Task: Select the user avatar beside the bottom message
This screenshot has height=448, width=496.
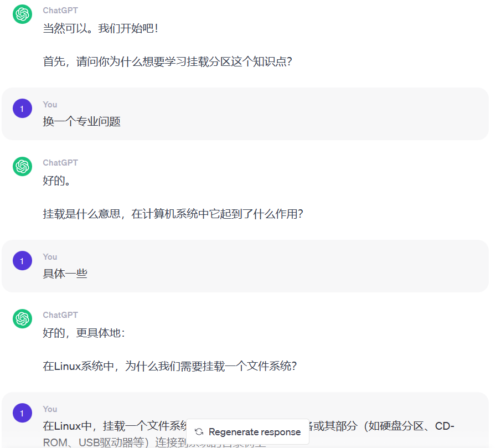Action: tap(22, 413)
